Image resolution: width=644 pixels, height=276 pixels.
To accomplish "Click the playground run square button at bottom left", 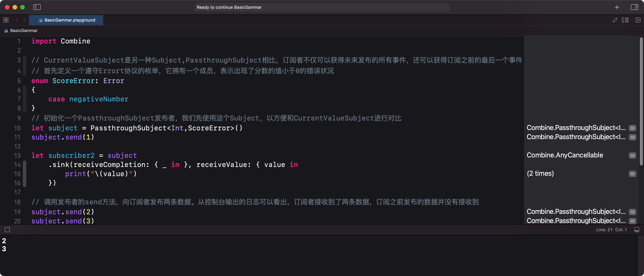I will [x=7, y=230].
